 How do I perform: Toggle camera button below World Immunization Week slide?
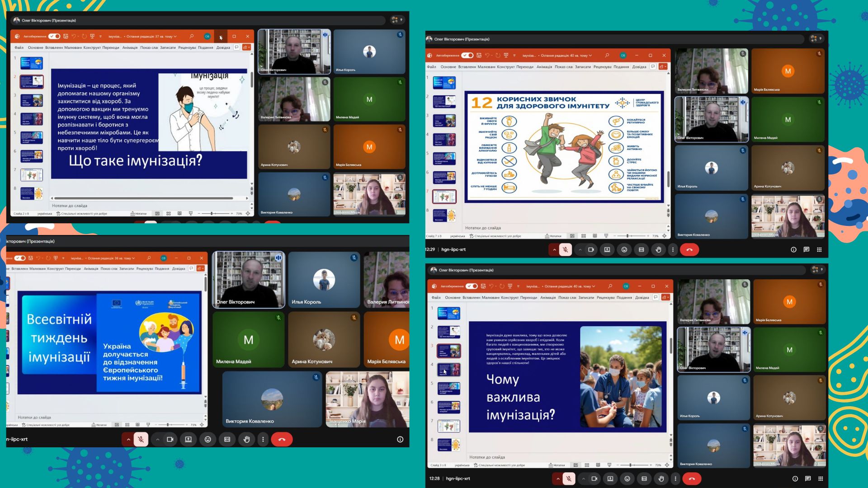point(170,439)
